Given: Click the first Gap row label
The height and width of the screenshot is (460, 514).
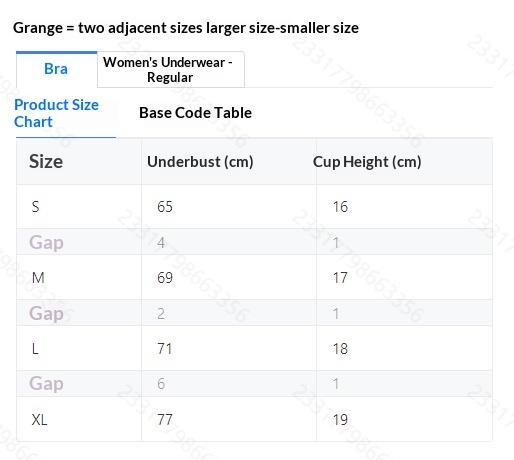Looking at the screenshot, I should click(x=46, y=242).
